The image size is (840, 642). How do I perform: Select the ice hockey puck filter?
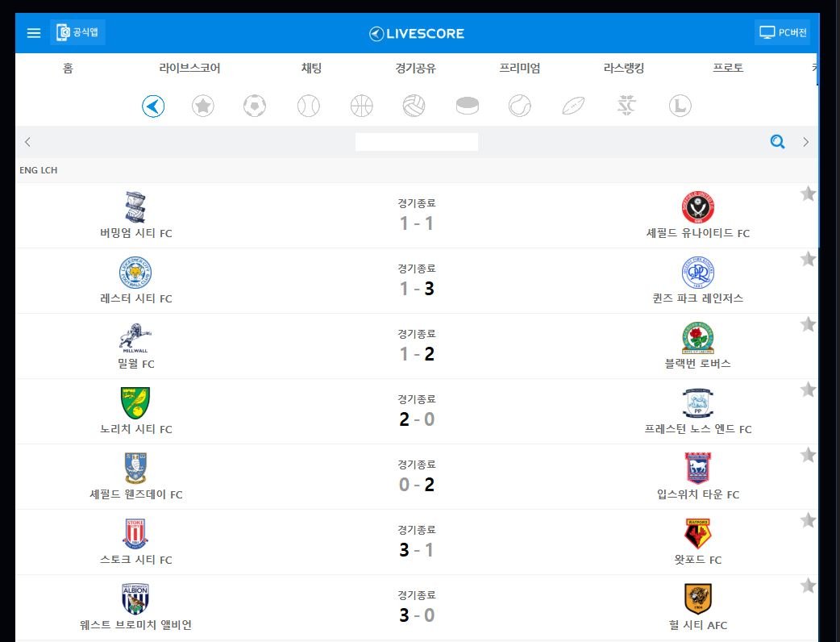click(x=468, y=106)
